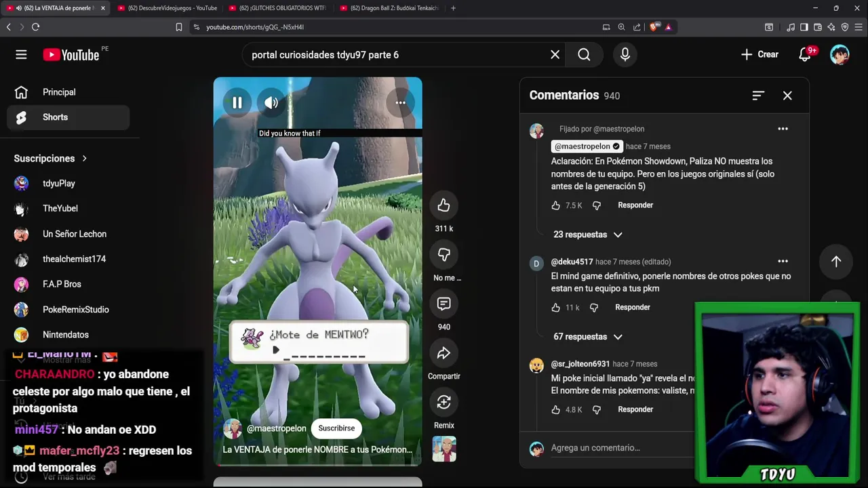868x488 pixels.
Task: Dislike the pinned maestropelon comment
Action: pyautogui.click(x=597, y=205)
